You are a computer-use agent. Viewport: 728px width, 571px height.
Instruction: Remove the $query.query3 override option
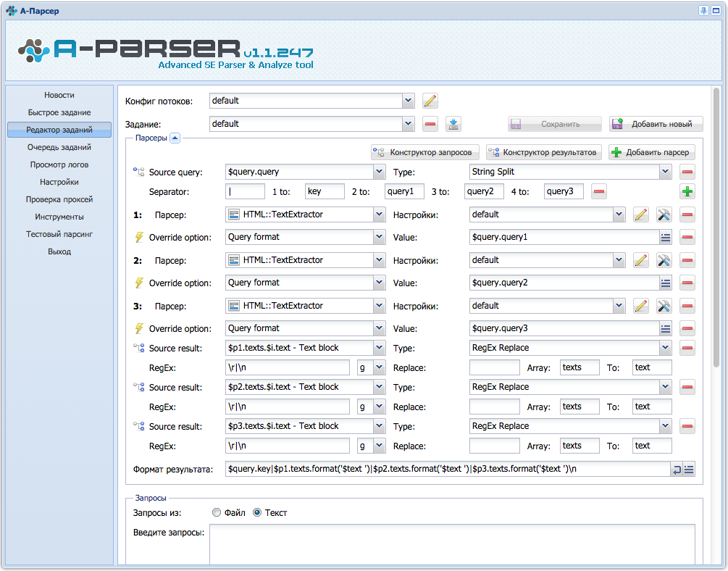tap(687, 328)
